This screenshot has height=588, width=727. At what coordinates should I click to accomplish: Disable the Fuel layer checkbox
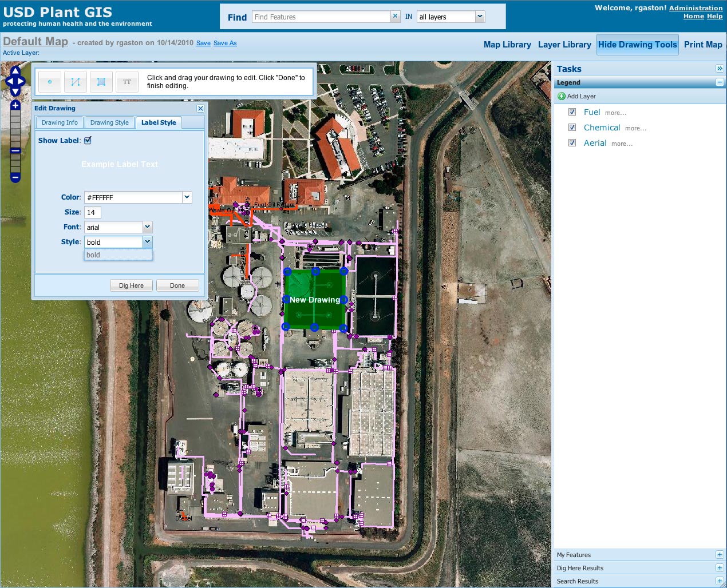click(x=572, y=112)
